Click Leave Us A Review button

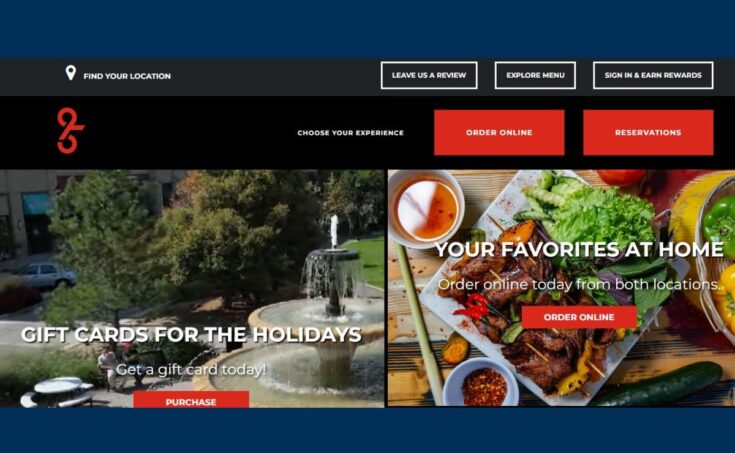click(x=429, y=75)
